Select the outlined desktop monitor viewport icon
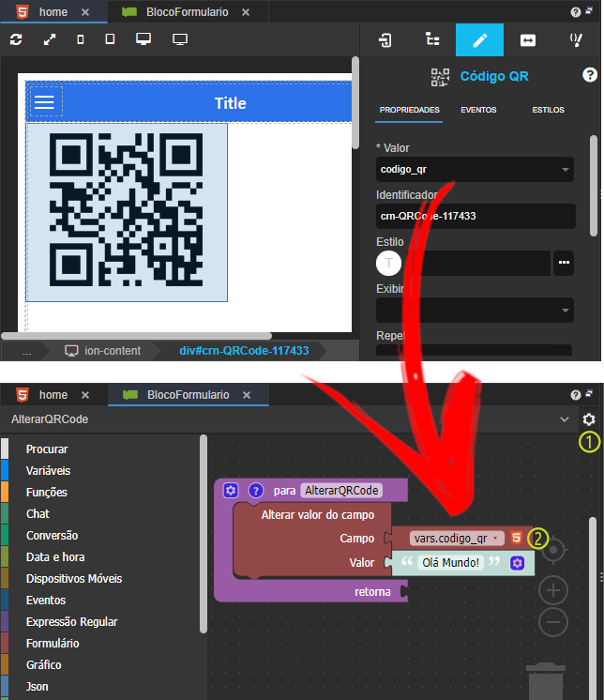 pyautogui.click(x=180, y=39)
